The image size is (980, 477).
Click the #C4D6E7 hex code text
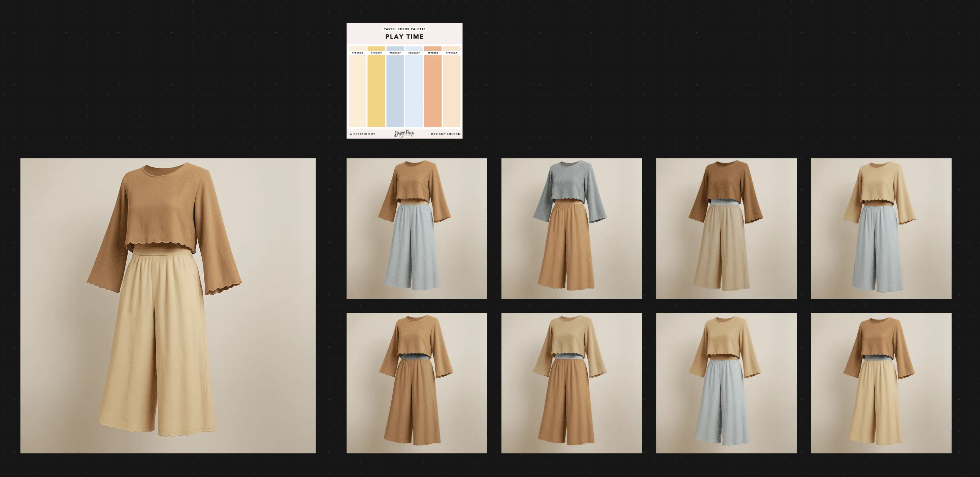(x=395, y=53)
